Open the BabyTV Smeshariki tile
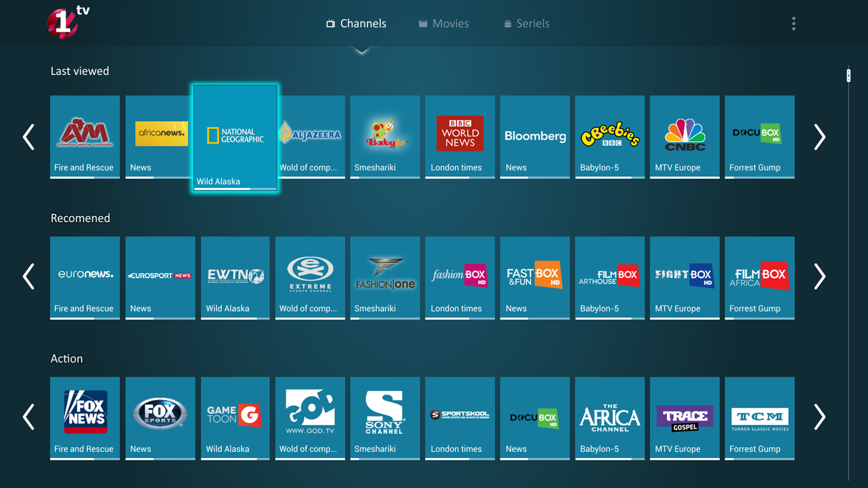 (x=385, y=137)
